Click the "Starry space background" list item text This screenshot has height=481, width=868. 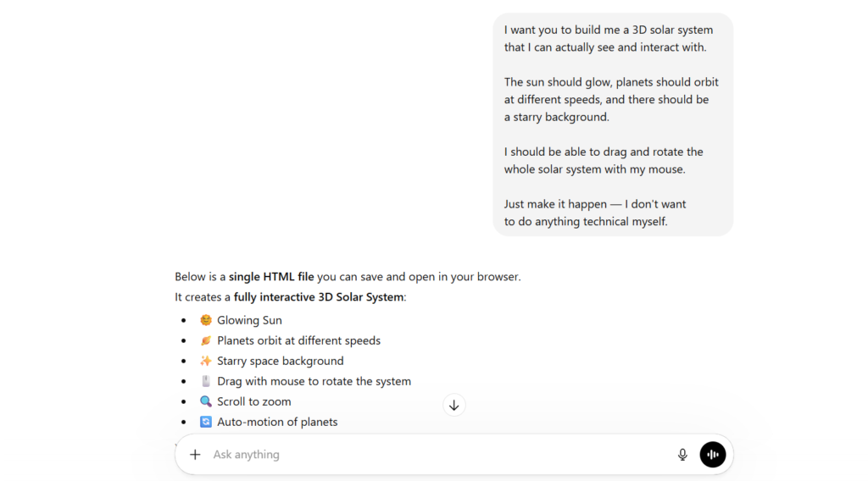click(x=281, y=361)
